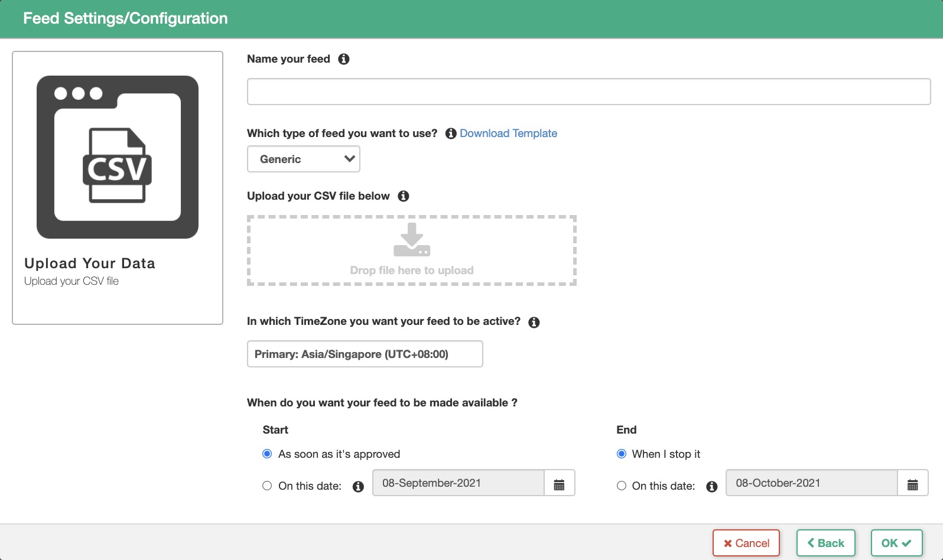Click the Feed Settings/Configuration title
Viewport: 943px width, 560px height.
125,18
